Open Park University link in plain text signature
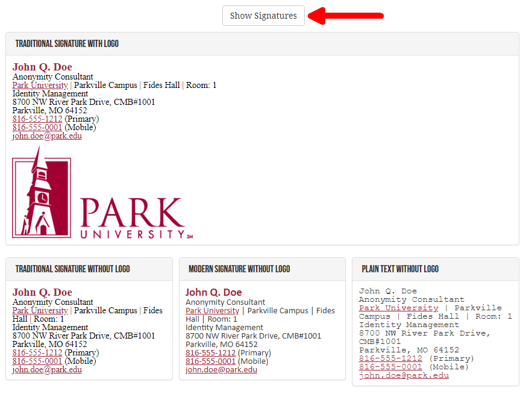Screen dimensions: 532x397 tap(399, 308)
